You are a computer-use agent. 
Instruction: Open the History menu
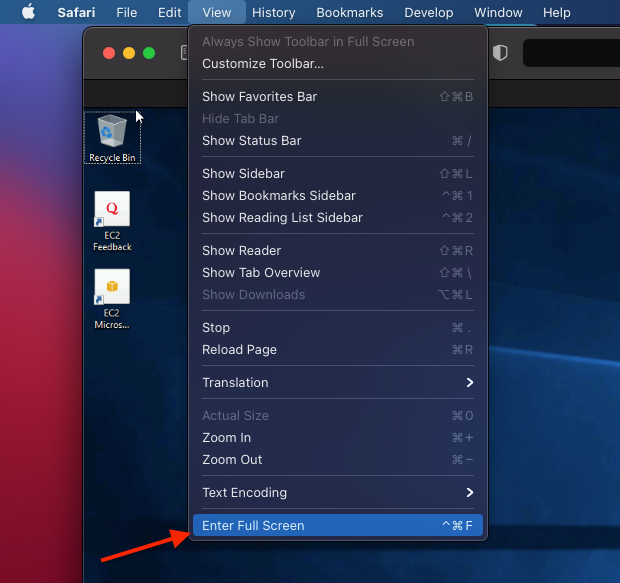point(274,12)
